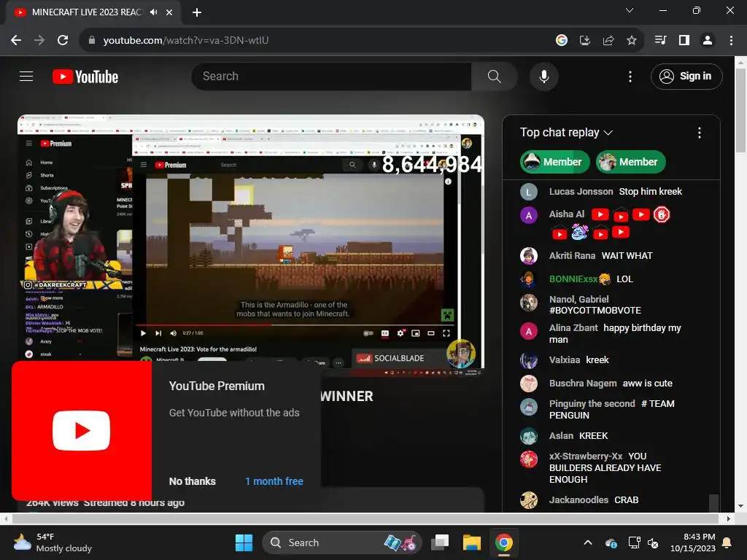Click Aisha Al avatar in chat
The height and width of the screenshot is (560, 747).
528,215
